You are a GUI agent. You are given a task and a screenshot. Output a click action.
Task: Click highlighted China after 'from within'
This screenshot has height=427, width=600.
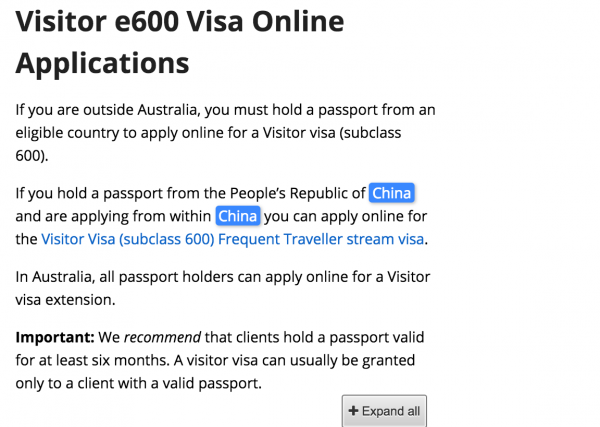tap(238, 216)
